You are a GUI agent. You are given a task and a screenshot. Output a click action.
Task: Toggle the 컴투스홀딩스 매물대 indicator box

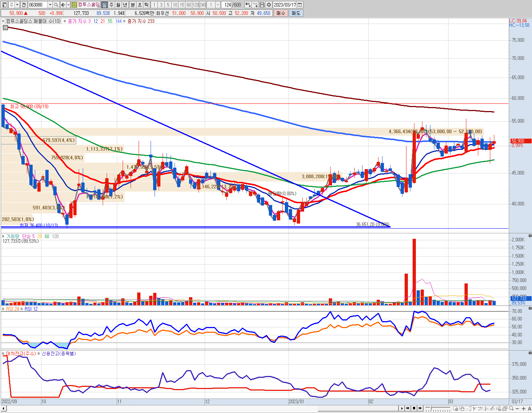(x=3, y=21)
